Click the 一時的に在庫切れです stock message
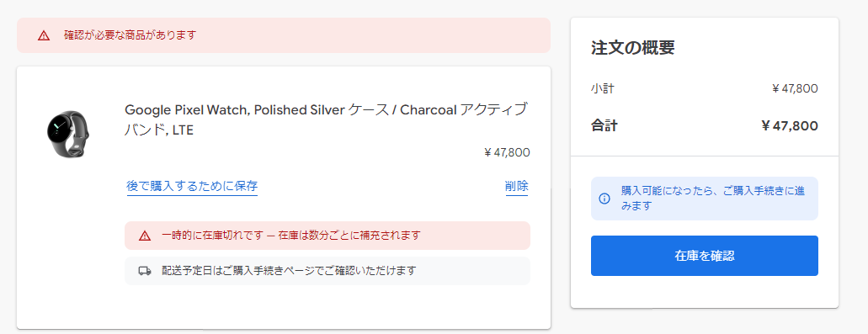 pyautogui.click(x=291, y=236)
